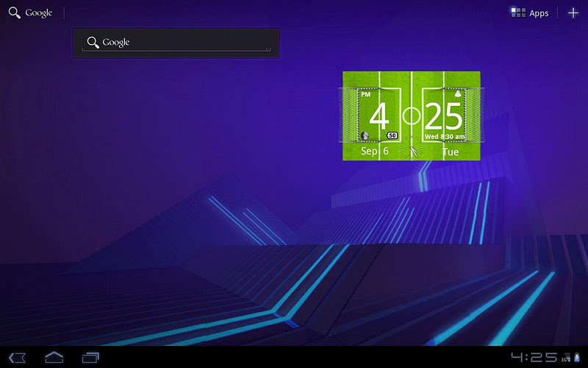Tap the Sep 6 date on widget
The height and width of the screenshot is (368, 588).
(375, 152)
